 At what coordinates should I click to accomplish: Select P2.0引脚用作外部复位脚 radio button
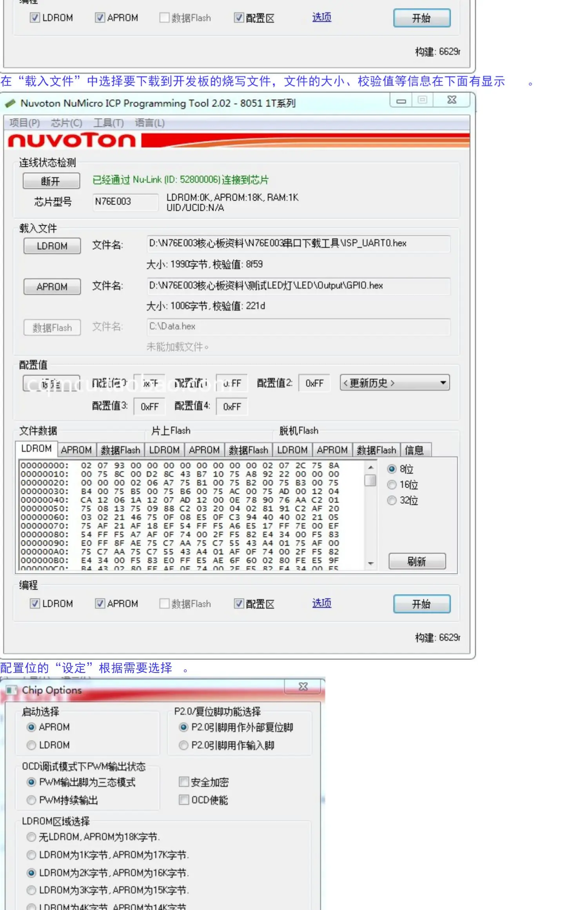[x=183, y=727]
